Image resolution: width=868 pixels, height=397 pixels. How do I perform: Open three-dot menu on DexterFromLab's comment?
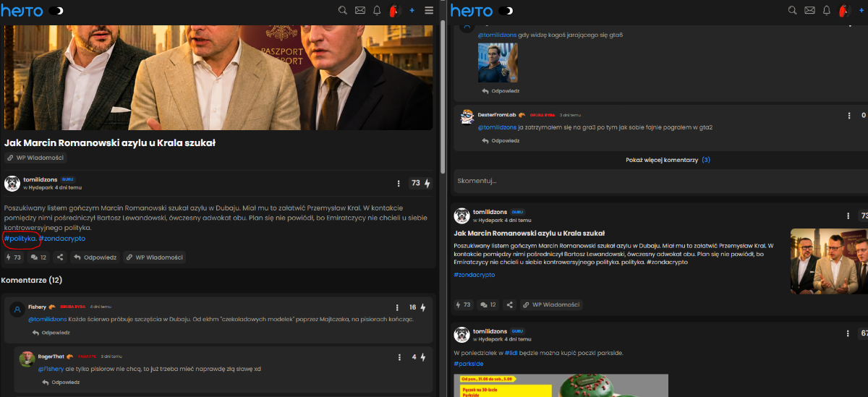849,115
